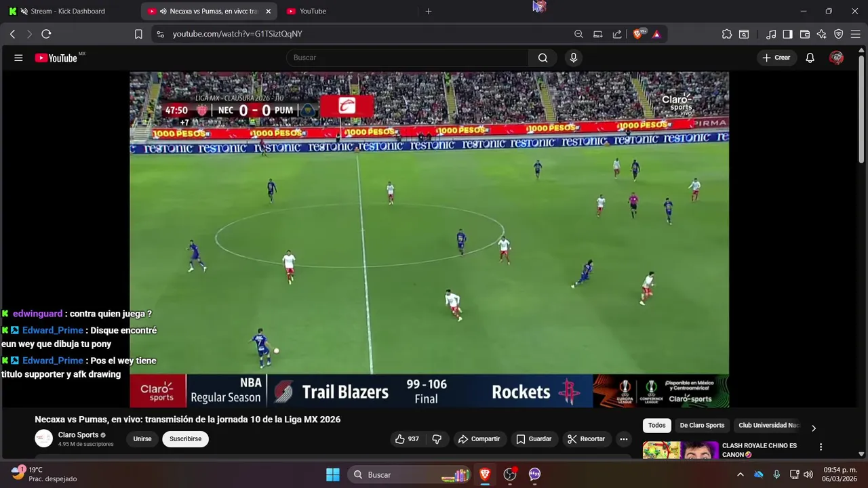Click the video player to pause
This screenshot has height=488, width=868.
(429, 239)
